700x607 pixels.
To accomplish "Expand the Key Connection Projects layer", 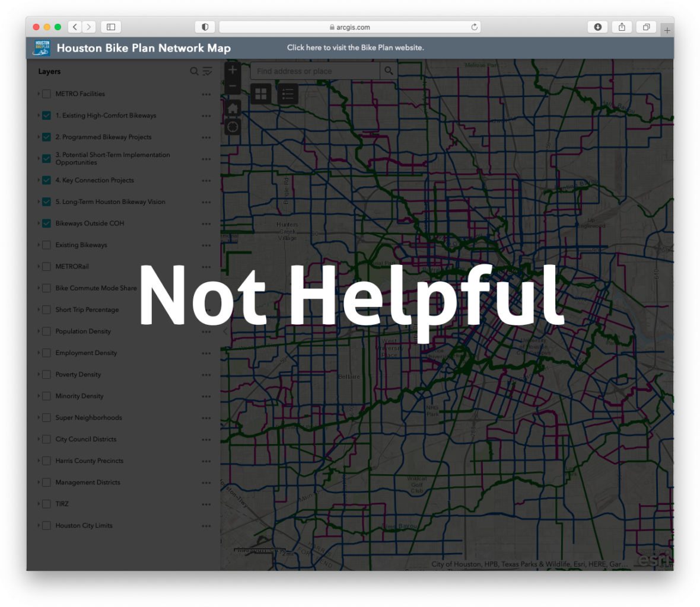I will click(x=39, y=180).
